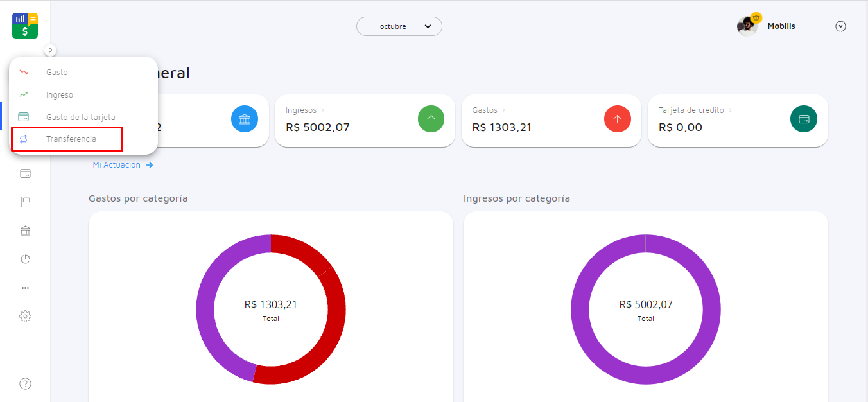
Task: Click the blue bank balance icon
Action: pos(245,119)
